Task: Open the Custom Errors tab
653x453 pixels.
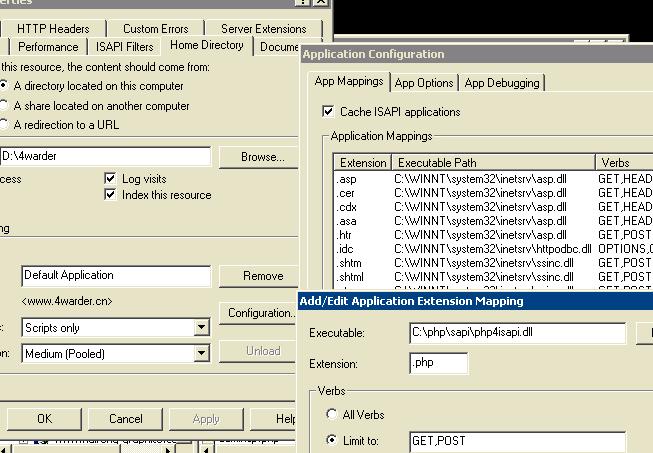Action: 156,29
